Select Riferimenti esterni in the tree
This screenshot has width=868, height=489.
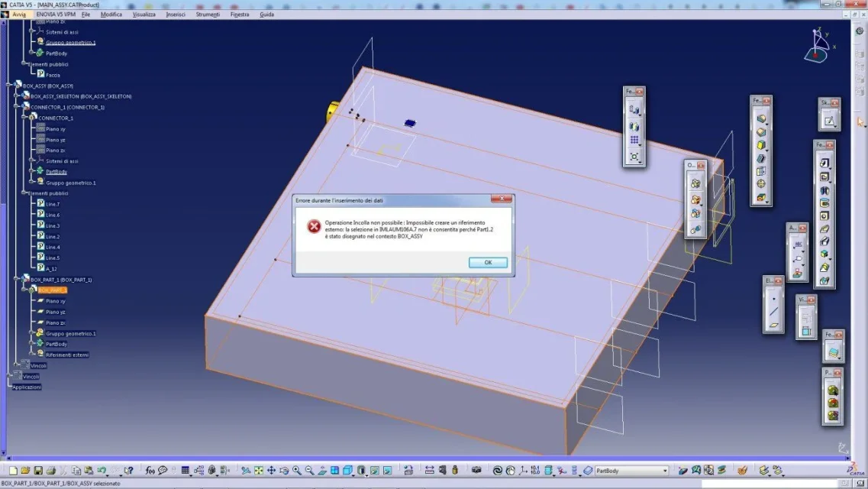(x=67, y=355)
